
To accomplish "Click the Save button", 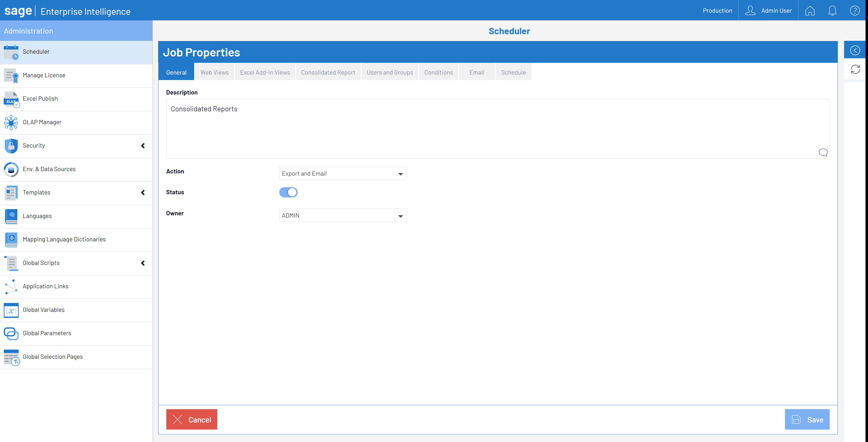I will coord(807,419).
